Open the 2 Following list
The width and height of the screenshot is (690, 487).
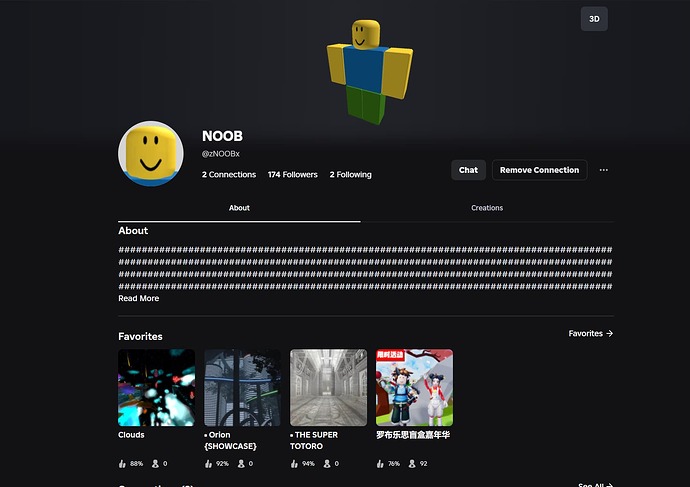click(x=350, y=175)
